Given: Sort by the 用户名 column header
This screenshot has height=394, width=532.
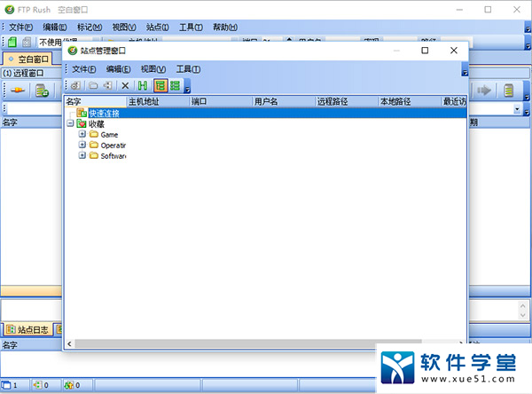Looking at the screenshot, I should click(284, 101).
